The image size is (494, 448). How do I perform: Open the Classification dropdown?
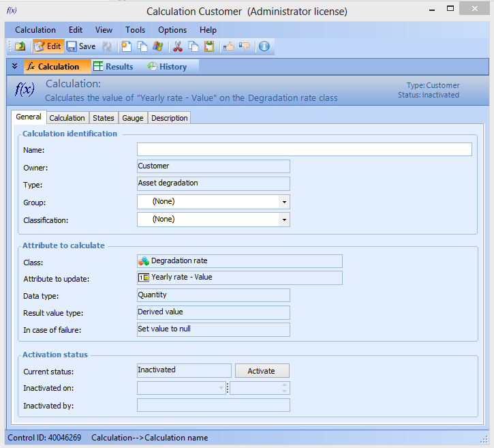284,220
